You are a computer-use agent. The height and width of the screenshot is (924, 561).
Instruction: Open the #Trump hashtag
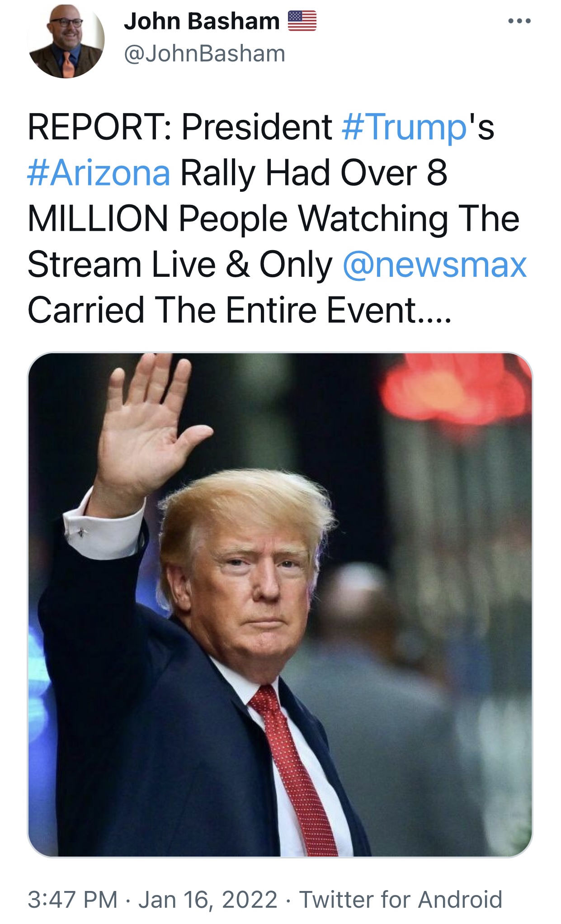tap(404, 127)
